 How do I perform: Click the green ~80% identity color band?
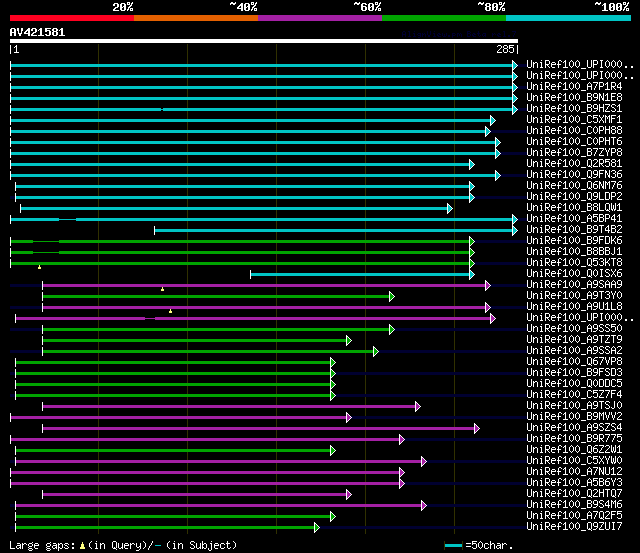[444, 18]
